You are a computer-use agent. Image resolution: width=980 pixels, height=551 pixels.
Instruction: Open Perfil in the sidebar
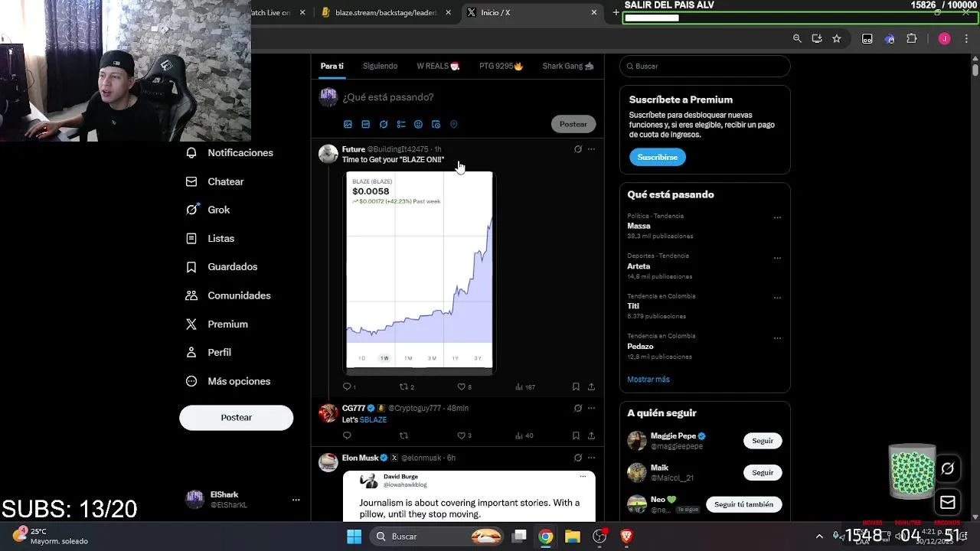tap(209, 352)
